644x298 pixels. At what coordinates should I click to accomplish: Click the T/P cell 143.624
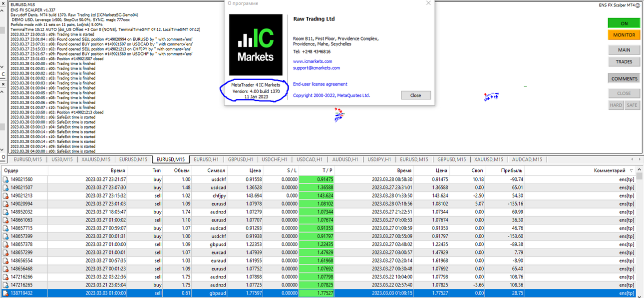[x=318, y=195]
